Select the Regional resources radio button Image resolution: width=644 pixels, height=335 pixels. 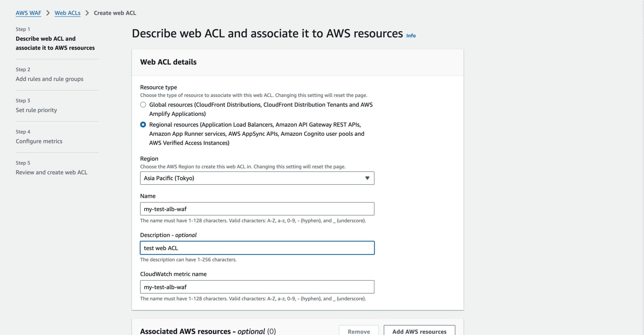click(143, 124)
